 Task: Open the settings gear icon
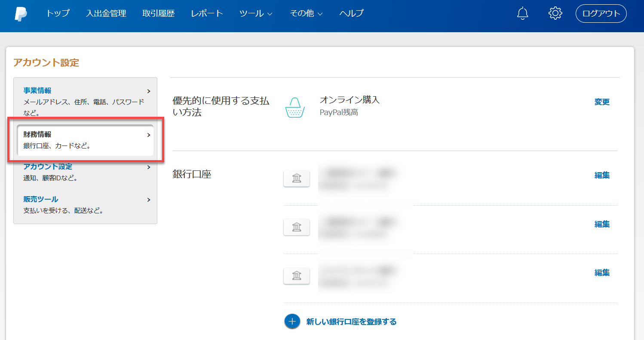[x=555, y=13]
